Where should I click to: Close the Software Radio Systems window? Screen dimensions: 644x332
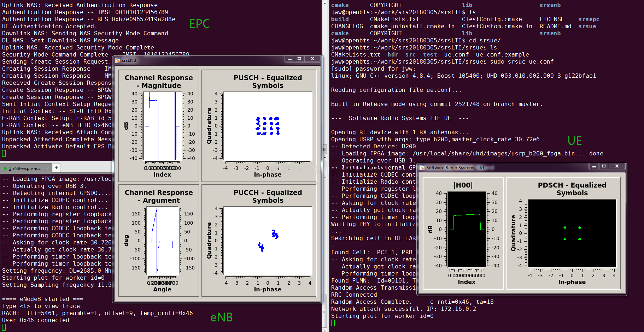pos(617,166)
